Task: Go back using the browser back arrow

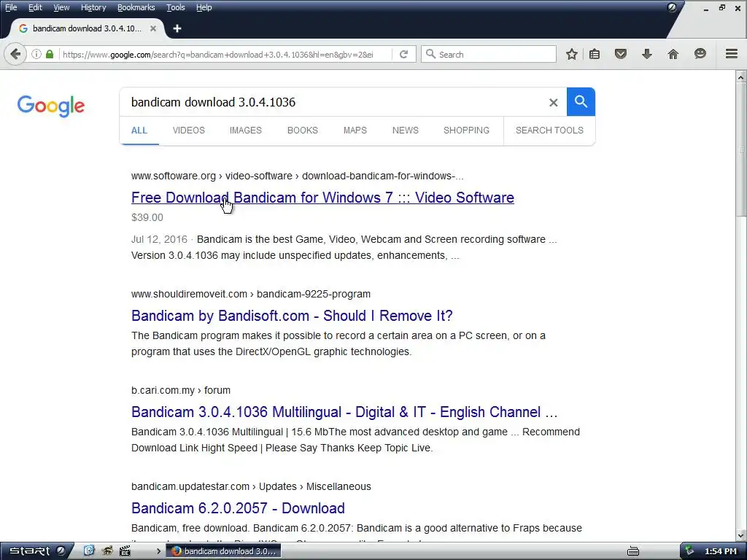Action: 16,54
